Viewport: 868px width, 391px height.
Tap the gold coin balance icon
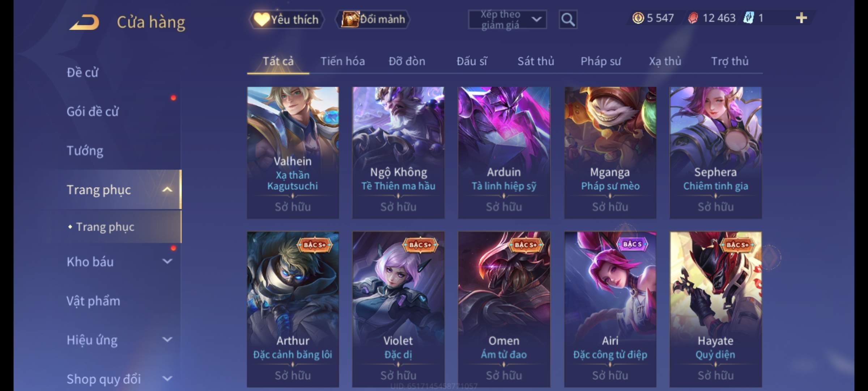(x=638, y=18)
